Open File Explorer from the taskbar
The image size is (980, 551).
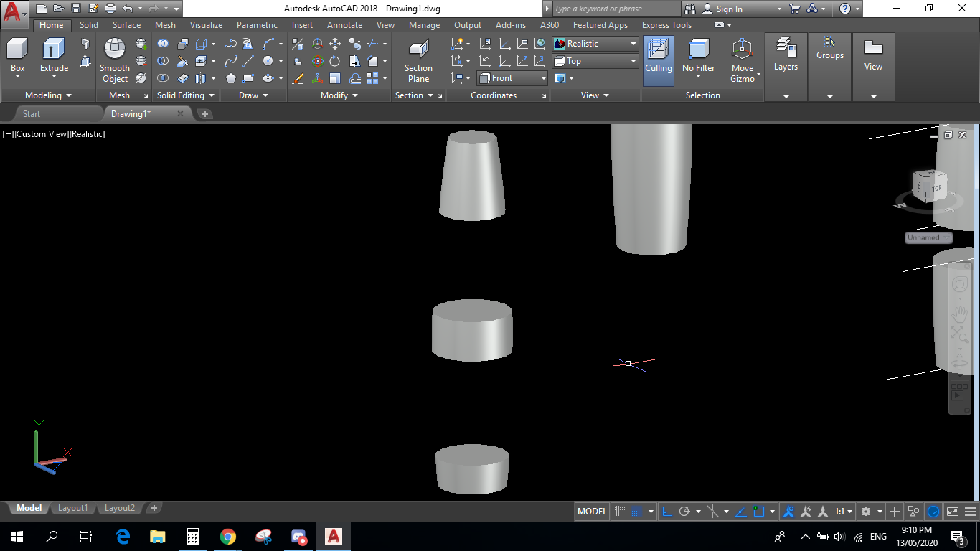158,536
